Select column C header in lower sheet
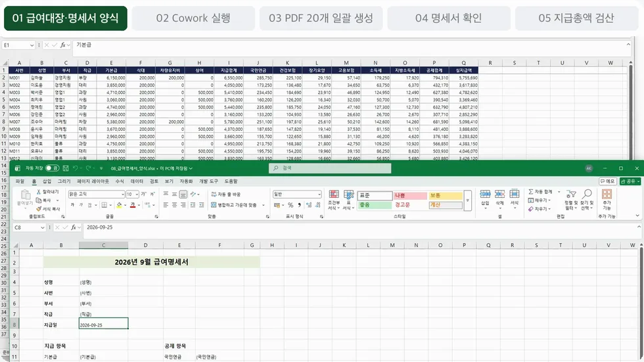 (104, 245)
